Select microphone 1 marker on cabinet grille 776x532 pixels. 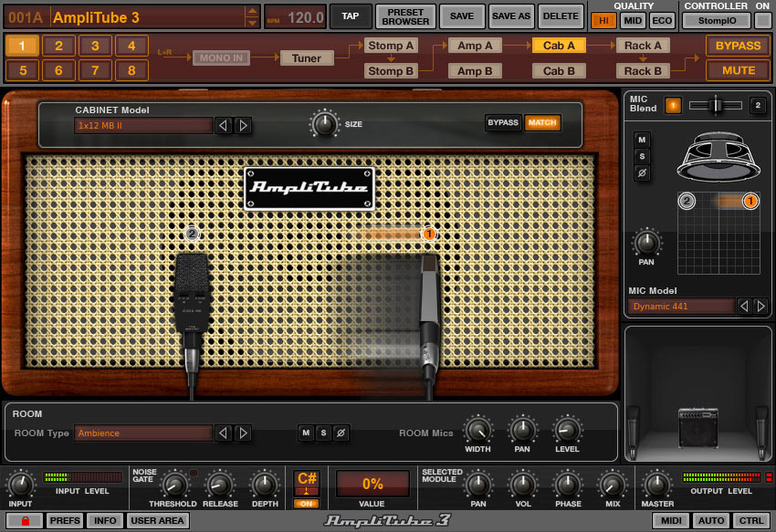pos(429,234)
